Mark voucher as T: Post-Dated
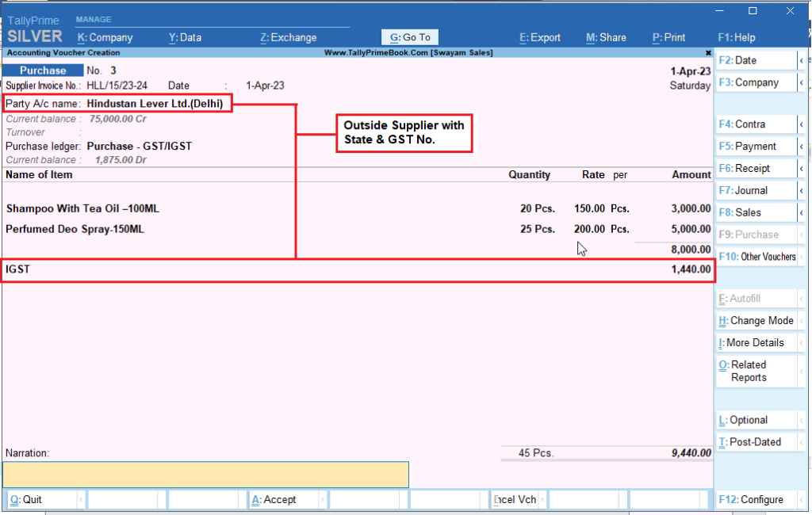The height and width of the screenshot is (515, 812). pyautogui.click(x=756, y=442)
